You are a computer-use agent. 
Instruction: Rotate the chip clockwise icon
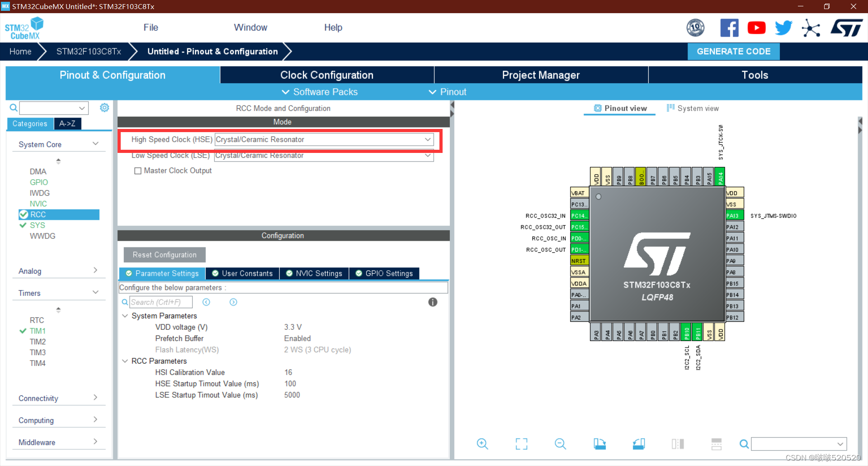[x=599, y=444]
